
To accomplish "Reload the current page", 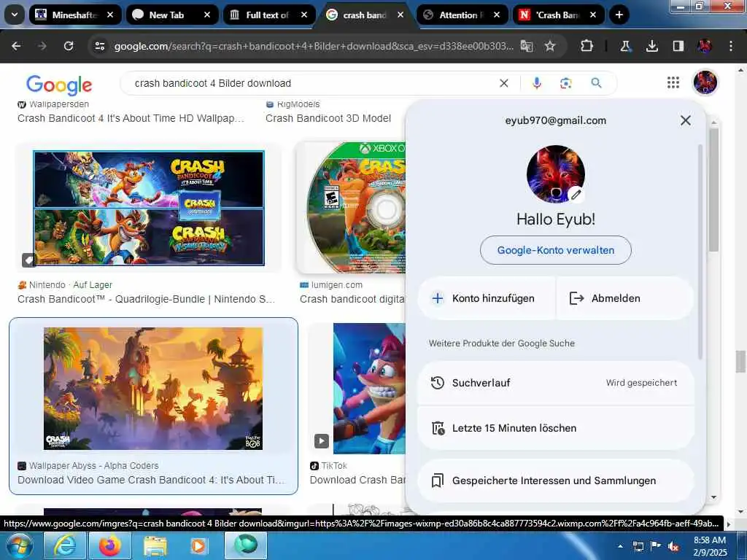I will click(69, 46).
